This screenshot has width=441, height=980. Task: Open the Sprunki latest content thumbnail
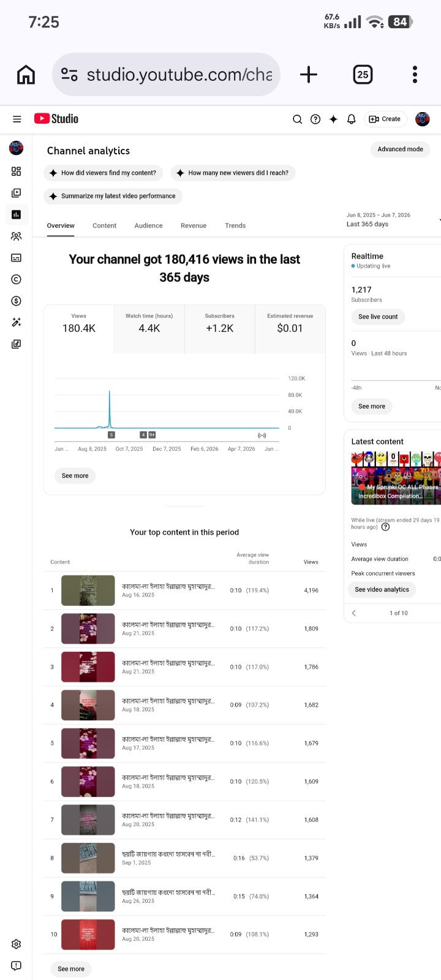(396, 478)
